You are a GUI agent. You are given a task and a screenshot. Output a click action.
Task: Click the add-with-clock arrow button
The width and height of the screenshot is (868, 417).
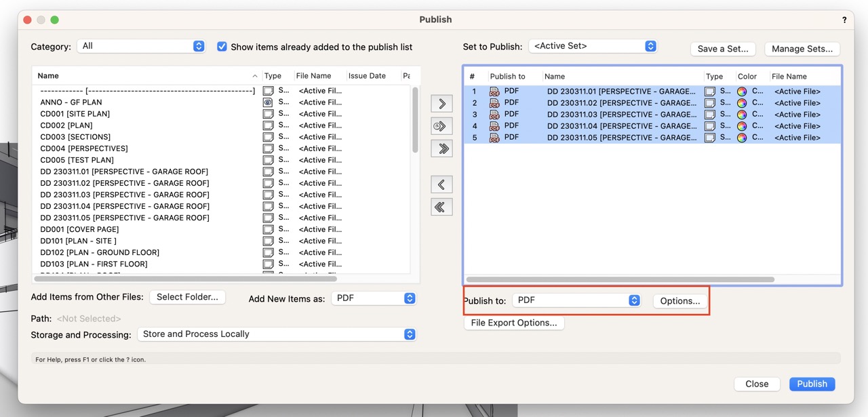[x=441, y=126]
